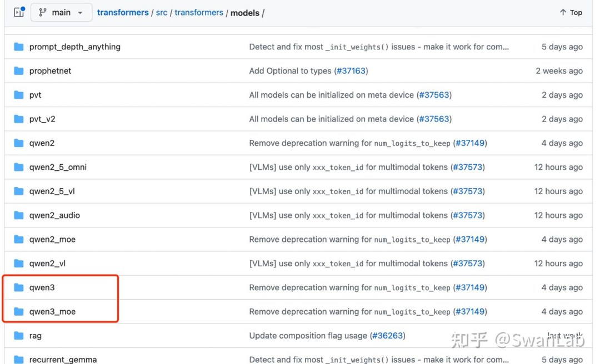Open pull request #37149 in qwen2 row
Viewport: 600px width, 364px height.
pyautogui.click(x=470, y=143)
